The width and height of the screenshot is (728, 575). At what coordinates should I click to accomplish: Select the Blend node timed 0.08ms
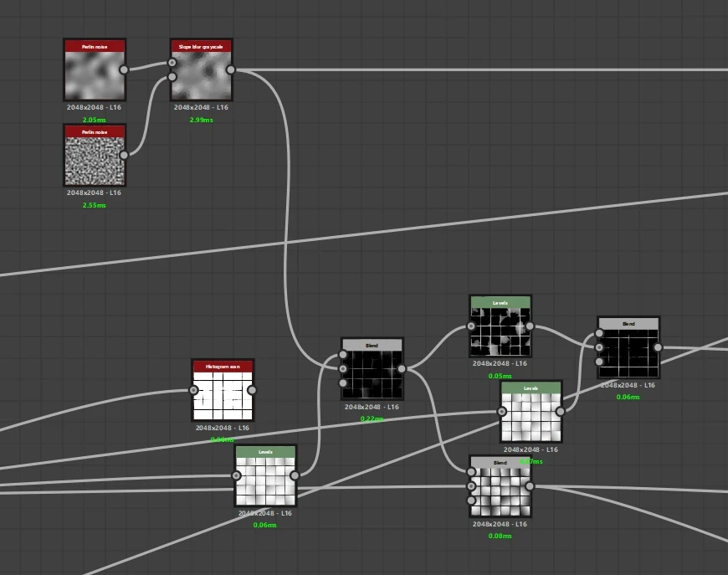(x=500, y=486)
